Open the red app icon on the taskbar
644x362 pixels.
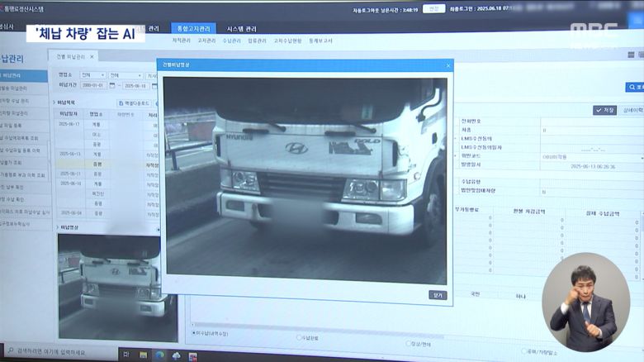click(x=192, y=357)
